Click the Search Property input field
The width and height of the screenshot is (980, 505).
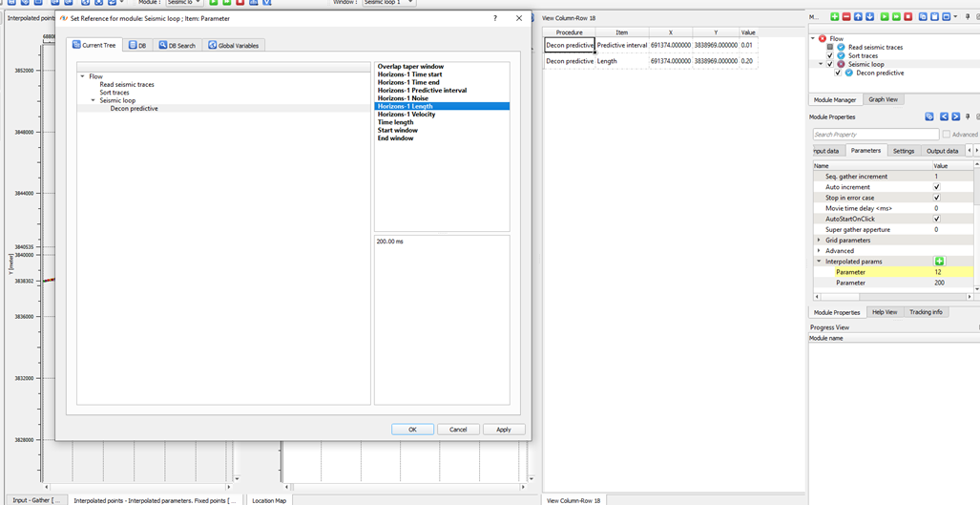[x=876, y=135]
